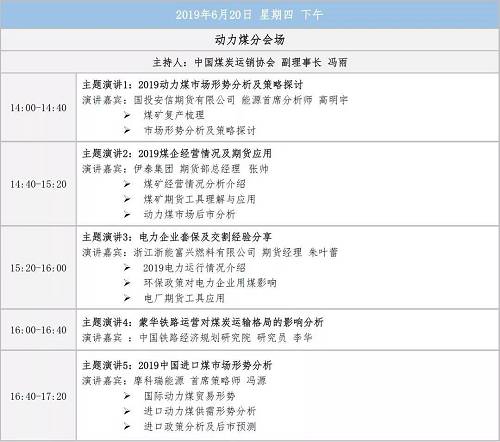500x442 pixels.
Task: Select speaker line 浙江浙能富兴燃料有限公司 朱叶蕾
Action: [210, 252]
